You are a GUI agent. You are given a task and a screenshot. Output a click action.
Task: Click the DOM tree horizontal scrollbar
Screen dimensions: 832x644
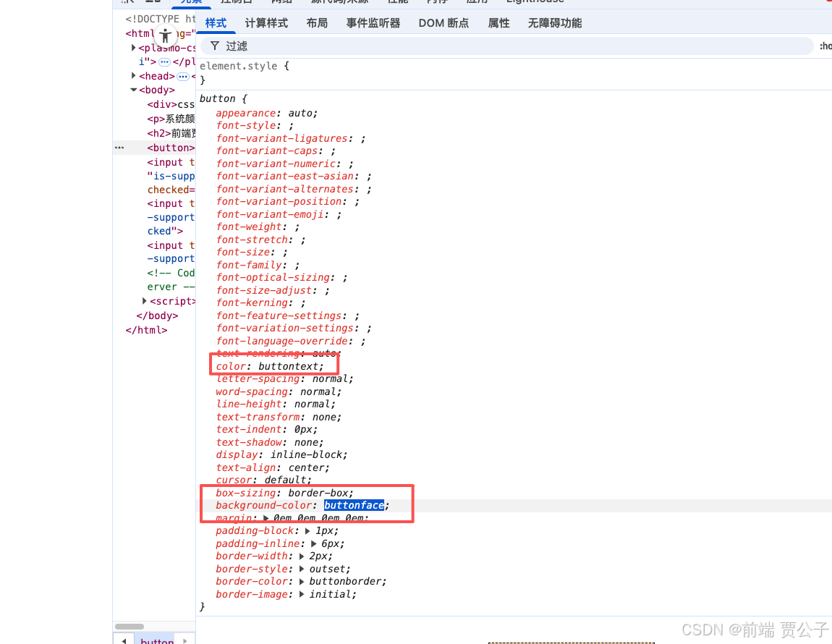pos(130,627)
